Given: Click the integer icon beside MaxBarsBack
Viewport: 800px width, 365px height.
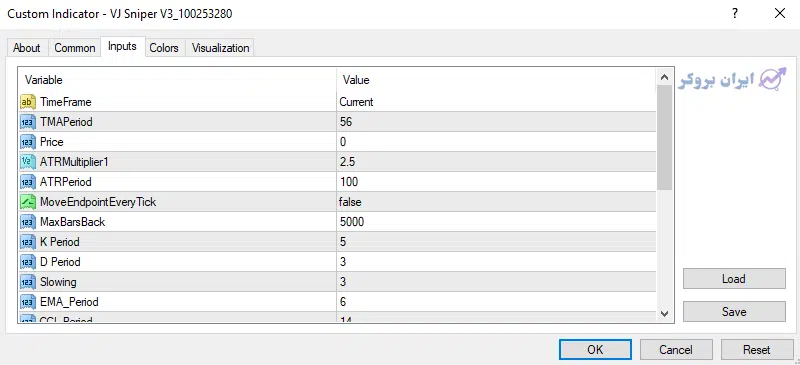Looking at the screenshot, I should 28,222.
